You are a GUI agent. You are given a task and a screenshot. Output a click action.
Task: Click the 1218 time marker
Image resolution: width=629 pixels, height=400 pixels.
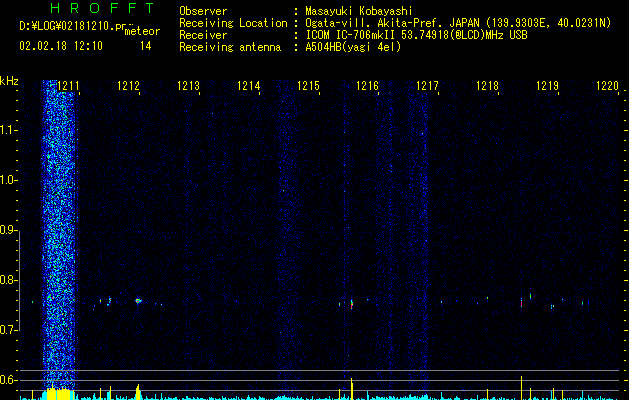[x=487, y=86]
